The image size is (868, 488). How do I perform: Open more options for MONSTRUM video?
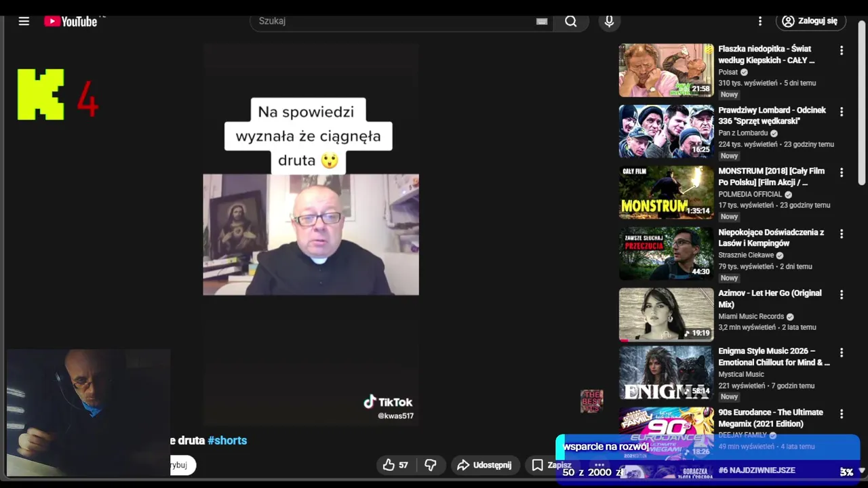[x=842, y=172]
